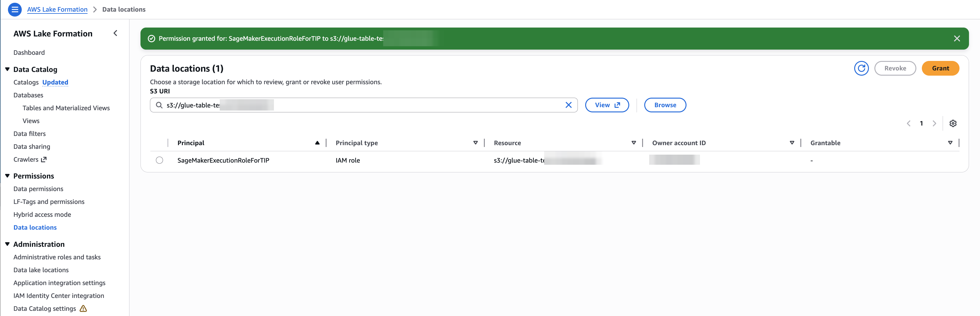Sort by Resource column
Screen dimensions: 980x316
point(634,143)
